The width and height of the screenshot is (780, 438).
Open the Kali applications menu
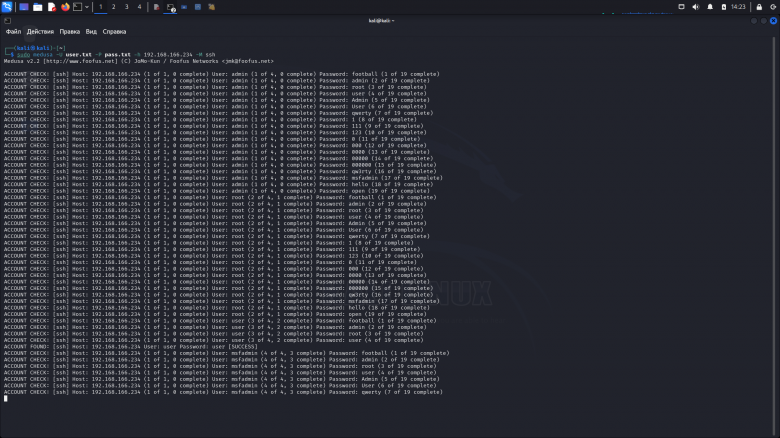[x=6, y=6]
